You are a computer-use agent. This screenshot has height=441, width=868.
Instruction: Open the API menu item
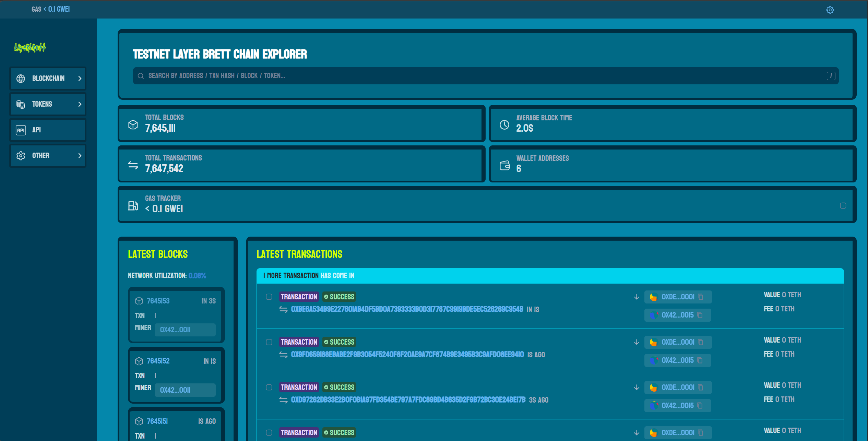click(x=48, y=130)
